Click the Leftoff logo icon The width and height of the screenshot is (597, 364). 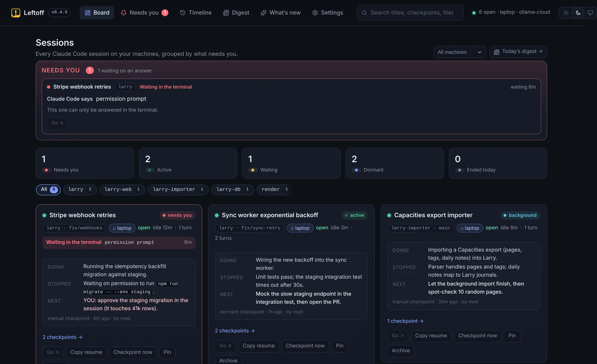[x=16, y=13]
